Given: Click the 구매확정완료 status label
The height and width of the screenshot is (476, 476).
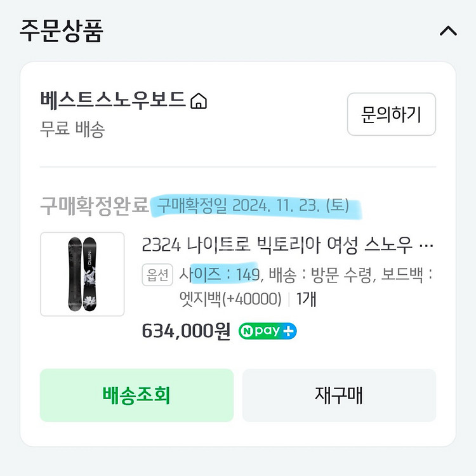Looking at the screenshot, I should (x=94, y=206).
